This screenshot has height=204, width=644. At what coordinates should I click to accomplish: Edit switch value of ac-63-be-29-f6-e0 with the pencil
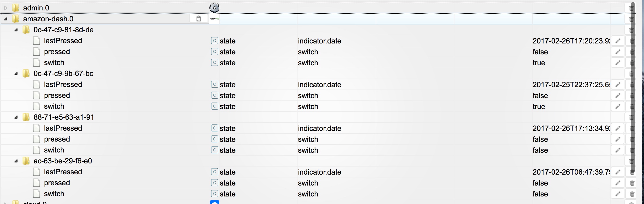(618, 194)
